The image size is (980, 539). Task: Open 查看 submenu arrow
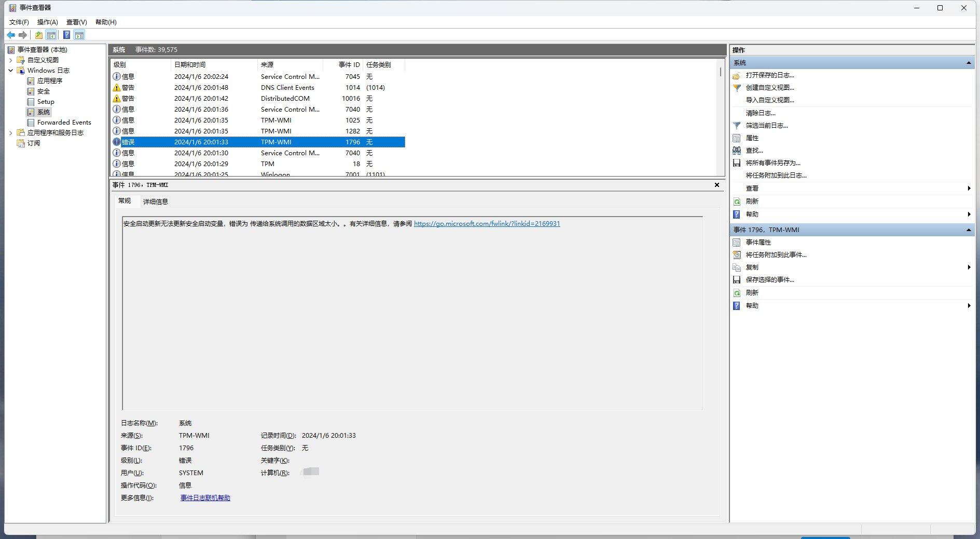point(969,188)
